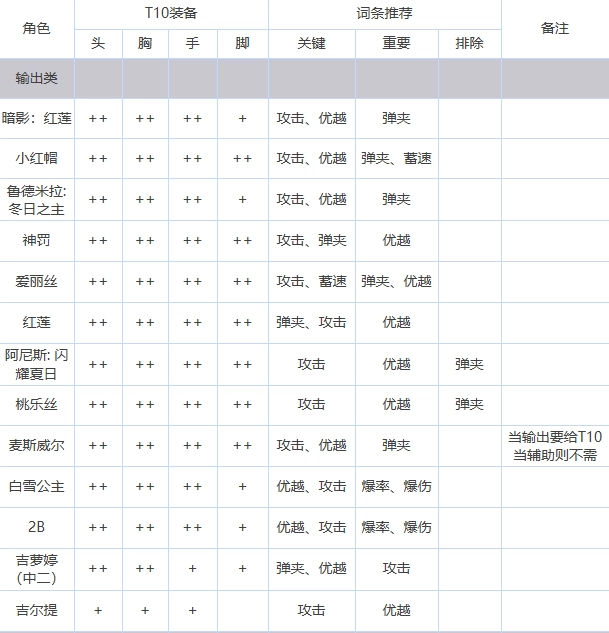Select the 白雪公主 character cell

click(36, 486)
